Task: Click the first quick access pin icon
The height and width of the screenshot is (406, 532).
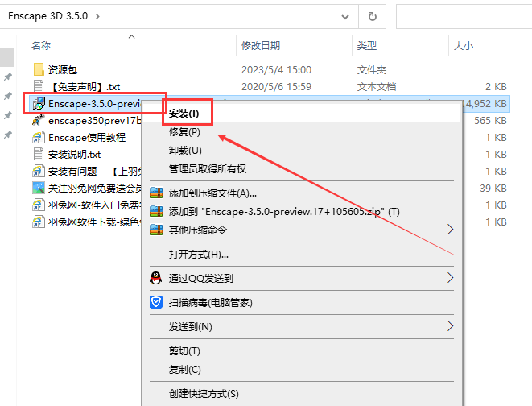Action: click(x=8, y=77)
